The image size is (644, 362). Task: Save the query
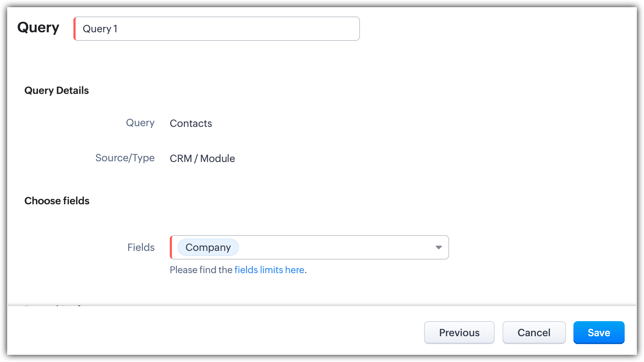[599, 333]
